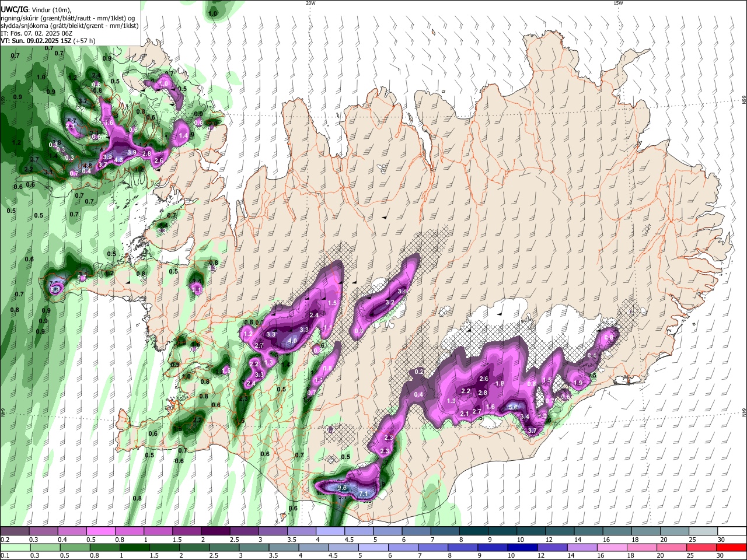Click the 3.2 snowfall value in central Iceland
The width and height of the screenshot is (747, 560).
point(390,302)
